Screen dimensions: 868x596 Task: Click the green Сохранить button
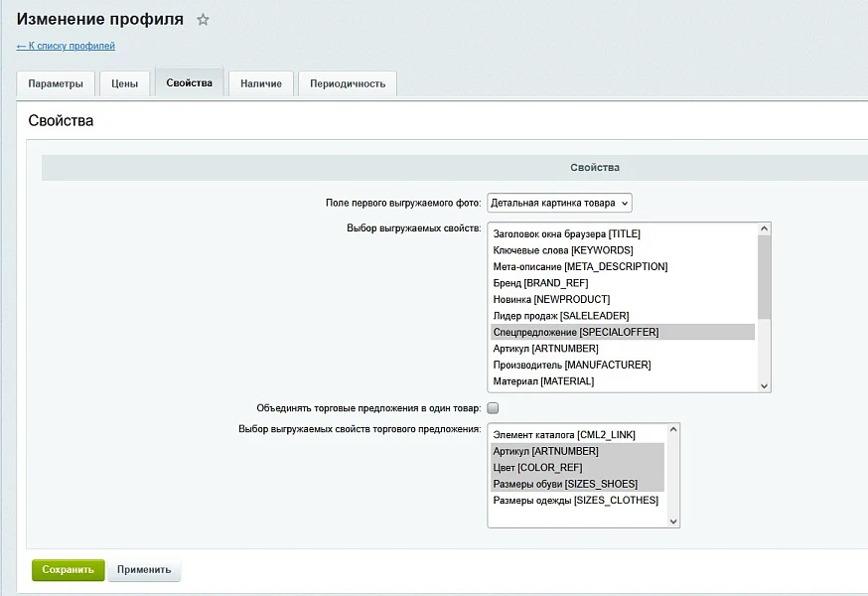(x=69, y=570)
